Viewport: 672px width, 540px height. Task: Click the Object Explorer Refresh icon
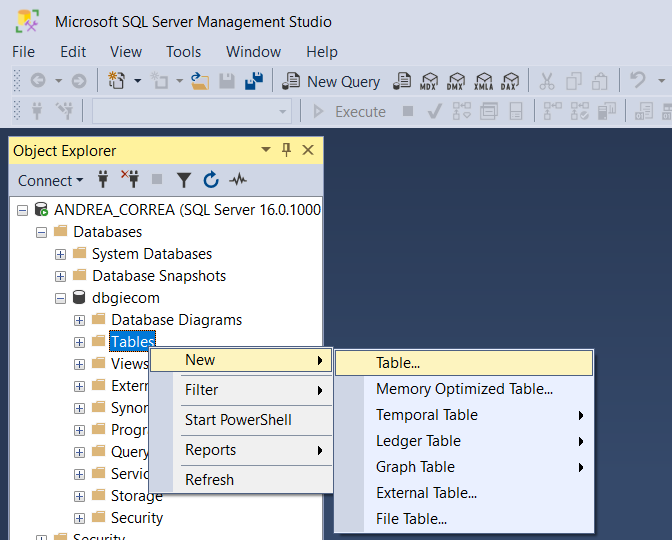(x=211, y=180)
